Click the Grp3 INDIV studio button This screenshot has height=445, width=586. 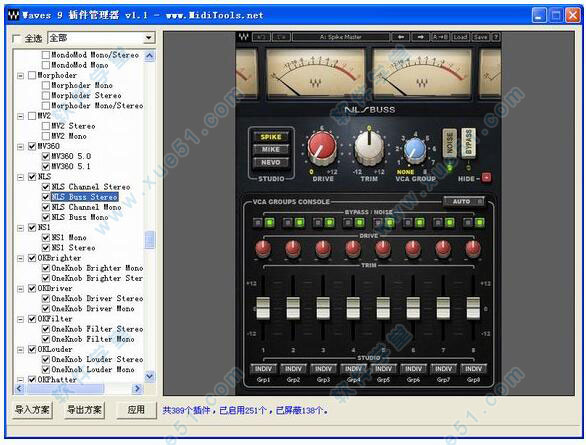323,369
